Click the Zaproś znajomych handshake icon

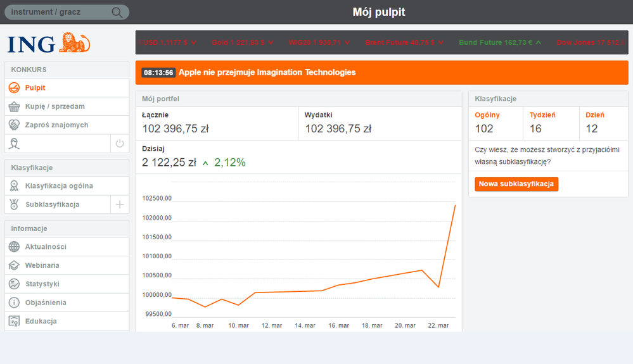pyautogui.click(x=14, y=125)
